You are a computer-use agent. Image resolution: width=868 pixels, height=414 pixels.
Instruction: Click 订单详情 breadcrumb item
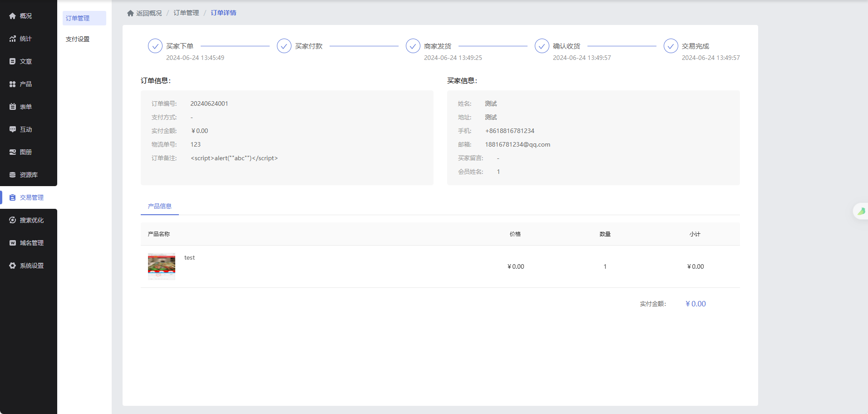coord(223,13)
